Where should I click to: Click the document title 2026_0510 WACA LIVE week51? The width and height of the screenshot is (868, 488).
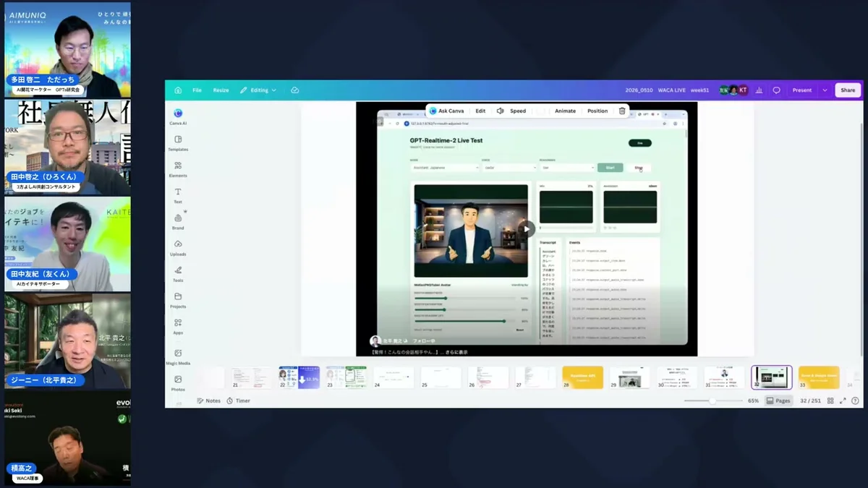[667, 90]
